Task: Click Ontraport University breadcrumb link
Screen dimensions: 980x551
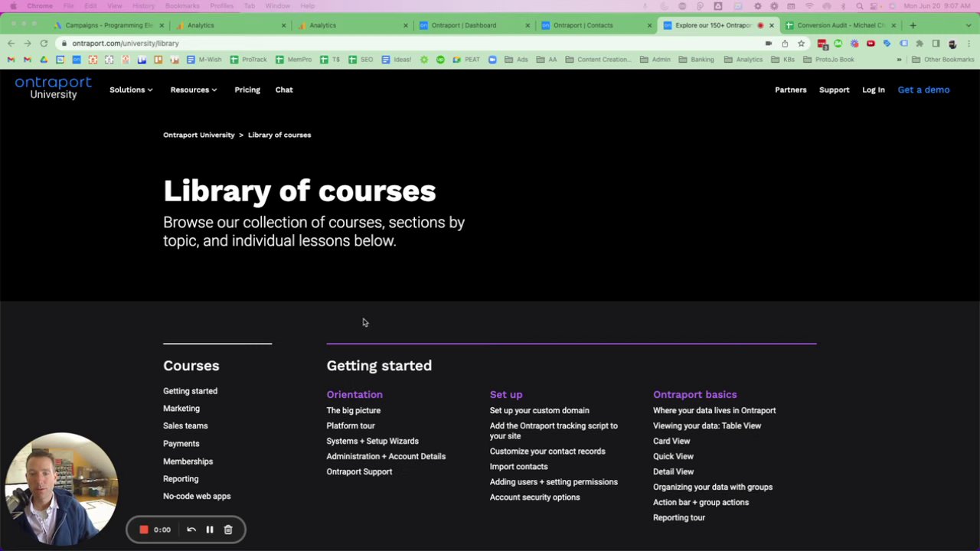Action: coord(199,135)
